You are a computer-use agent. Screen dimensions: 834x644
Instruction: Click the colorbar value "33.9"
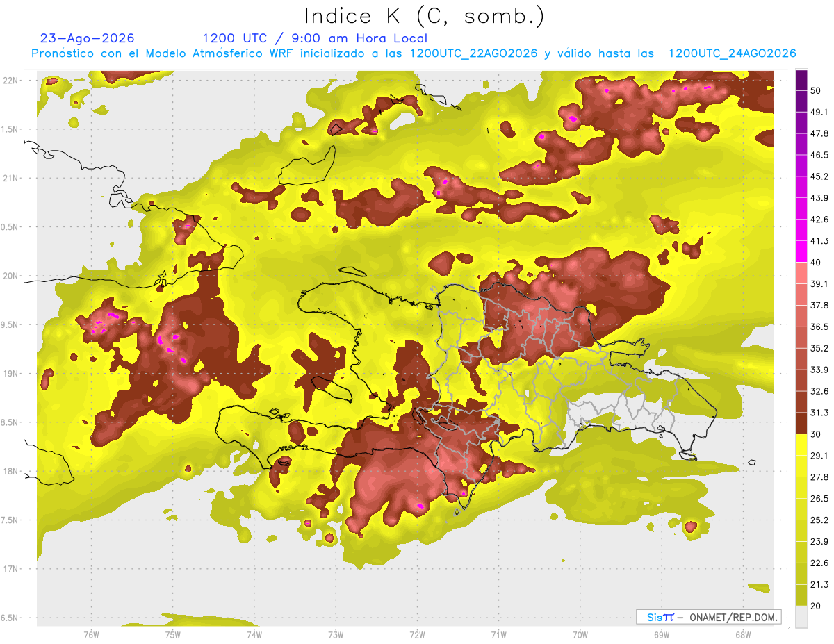(x=819, y=370)
